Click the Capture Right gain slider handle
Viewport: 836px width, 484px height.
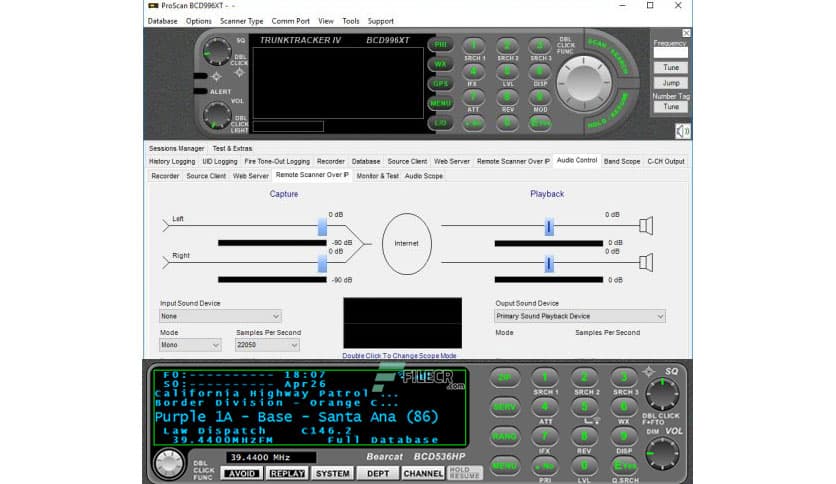pyautogui.click(x=322, y=263)
